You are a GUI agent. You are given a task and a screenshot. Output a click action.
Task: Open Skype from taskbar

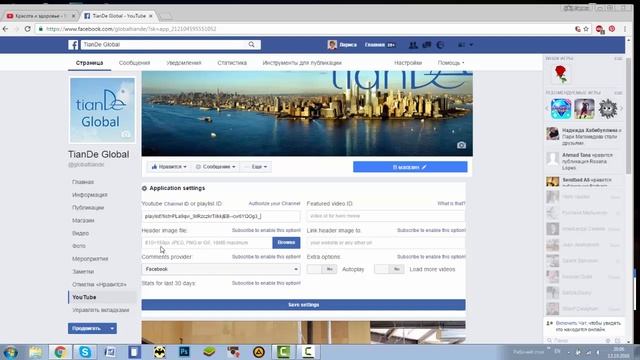tap(85, 352)
